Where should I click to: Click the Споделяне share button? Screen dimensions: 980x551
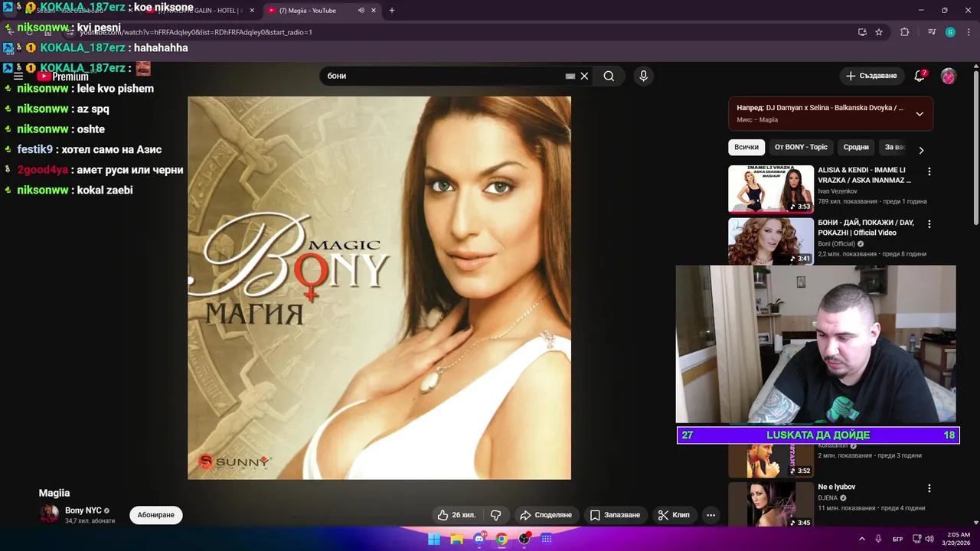pos(545,515)
